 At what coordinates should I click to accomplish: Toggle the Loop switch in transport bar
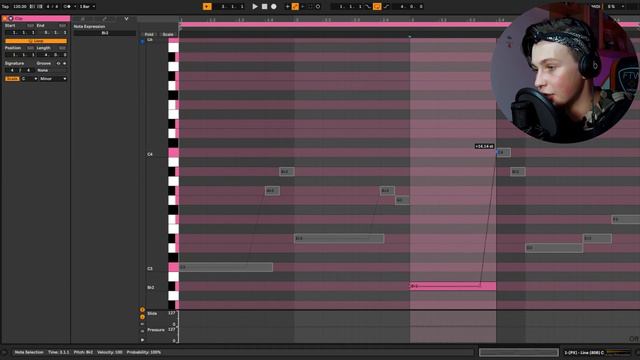point(377,7)
